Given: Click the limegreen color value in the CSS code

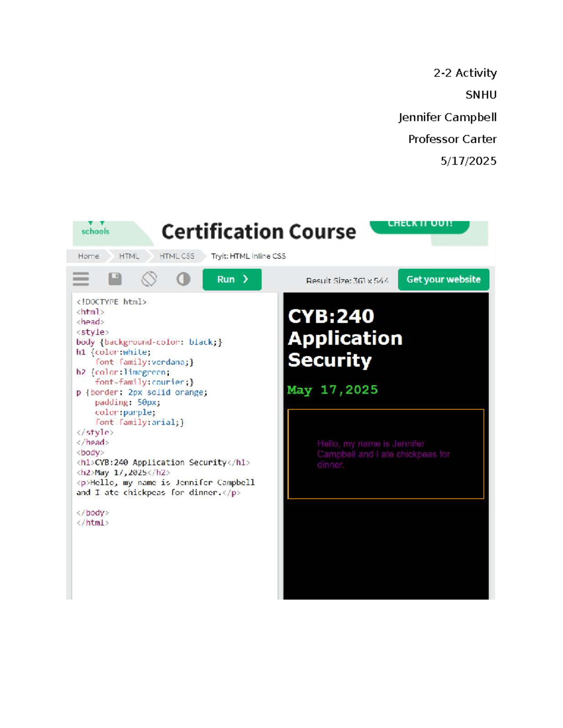Looking at the screenshot, I should click(x=146, y=372).
